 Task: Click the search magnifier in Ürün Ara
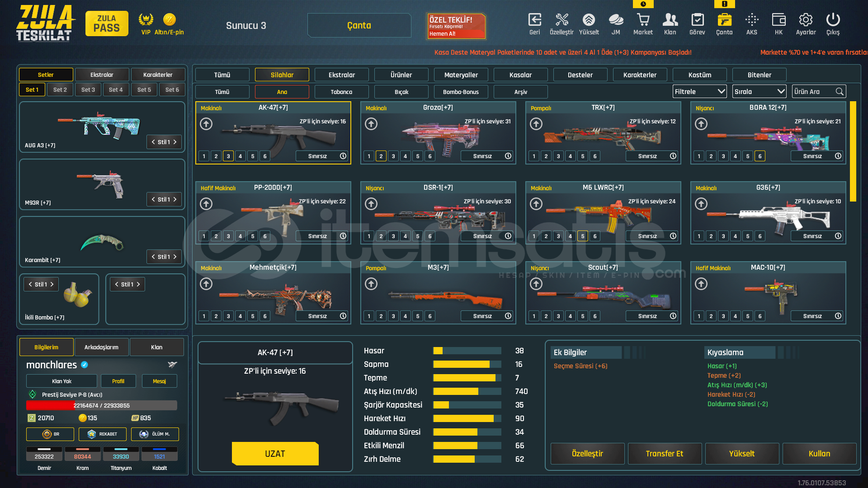click(840, 92)
